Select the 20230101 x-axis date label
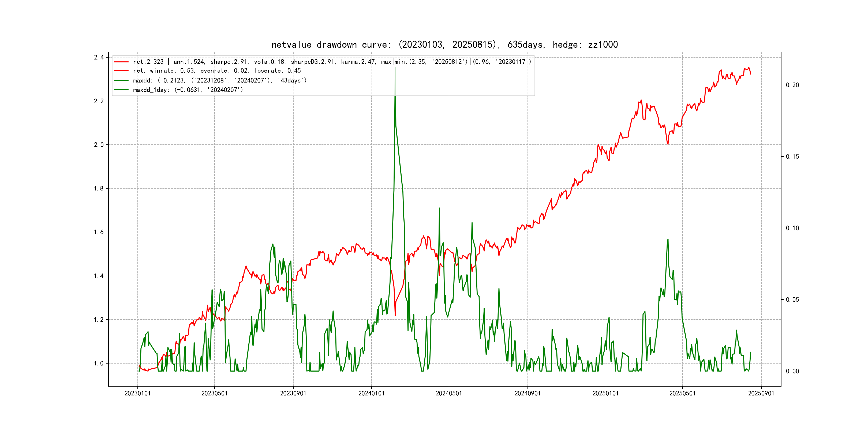 [x=137, y=393]
